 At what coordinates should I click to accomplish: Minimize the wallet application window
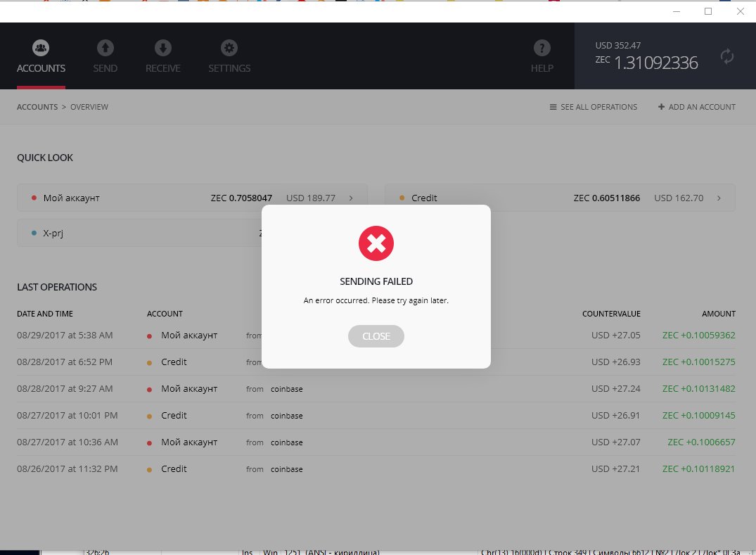[x=677, y=11]
